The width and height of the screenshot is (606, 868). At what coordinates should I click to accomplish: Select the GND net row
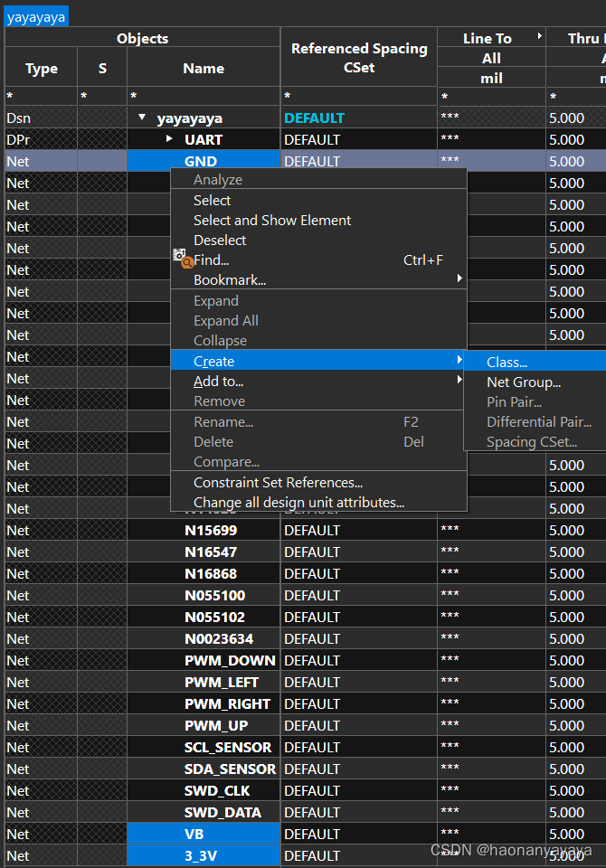(204, 161)
